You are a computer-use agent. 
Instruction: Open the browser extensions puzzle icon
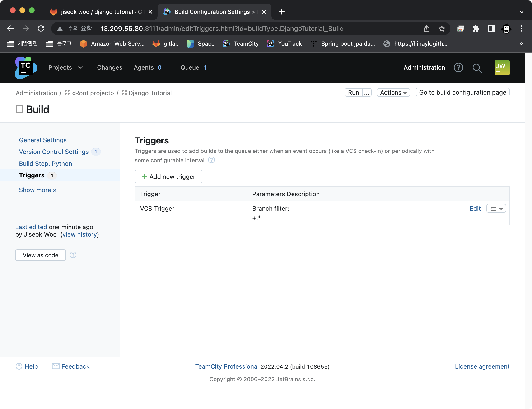click(476, 29)
